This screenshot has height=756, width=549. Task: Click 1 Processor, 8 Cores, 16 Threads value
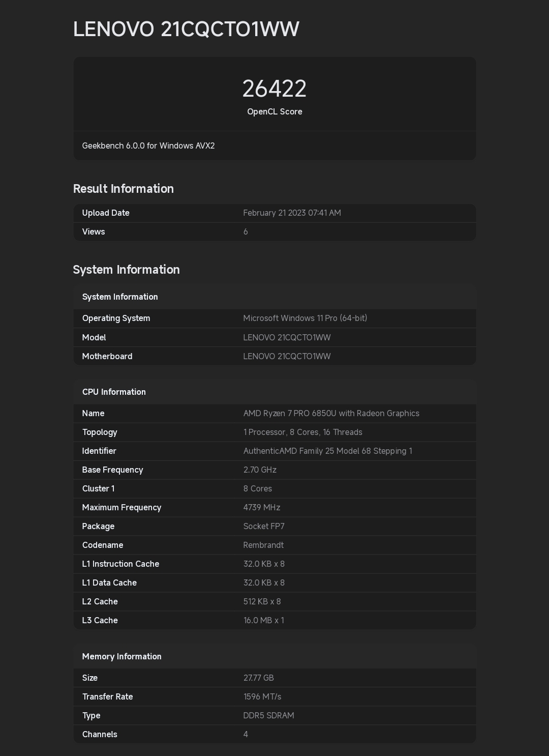(x=303, y=432)
